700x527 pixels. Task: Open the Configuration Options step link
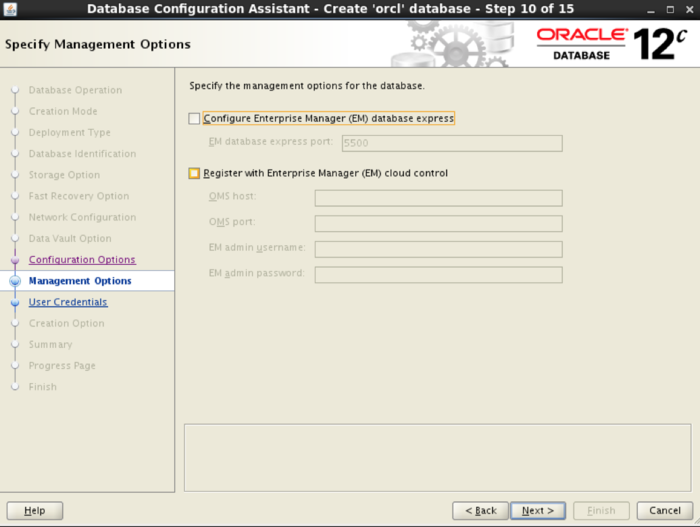pos(82,259)
